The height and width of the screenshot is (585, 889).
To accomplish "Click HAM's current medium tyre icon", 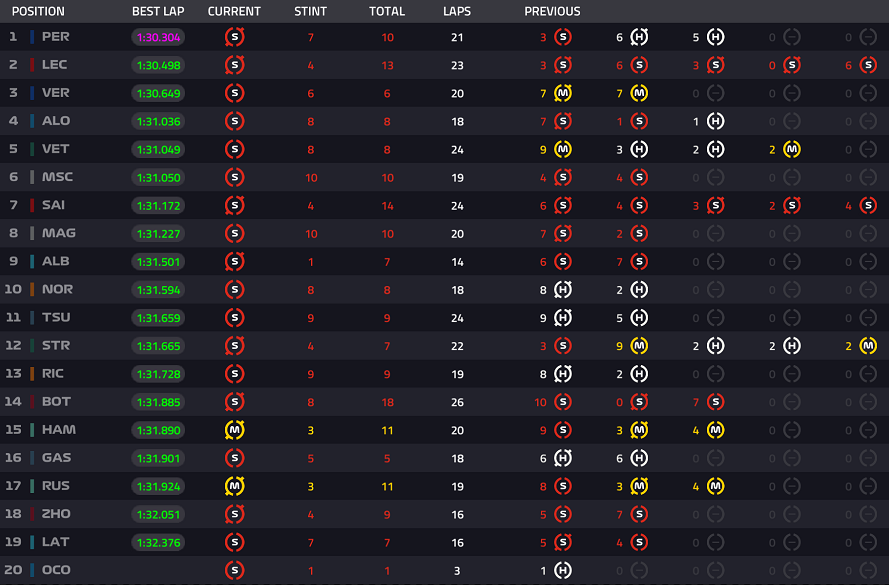I will [234, 430].
